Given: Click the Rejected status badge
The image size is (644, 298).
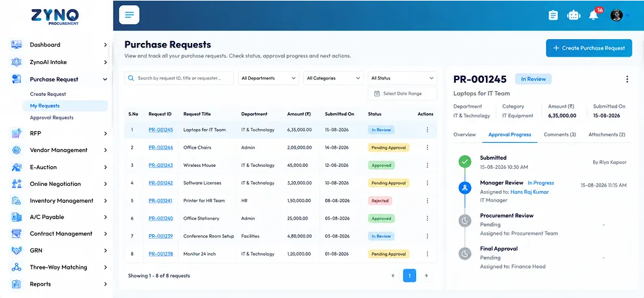Looking at the screenshot, I should tap(380, 201).
